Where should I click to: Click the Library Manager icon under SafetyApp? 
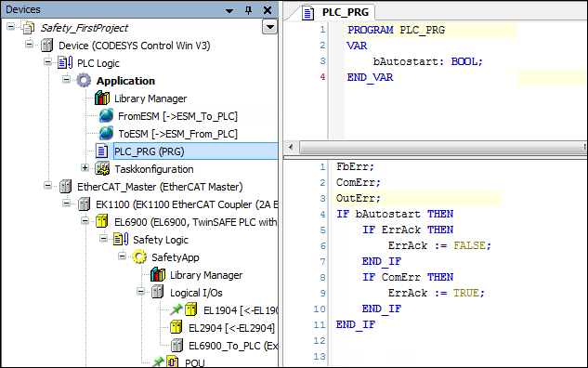[x=158, y=274]
